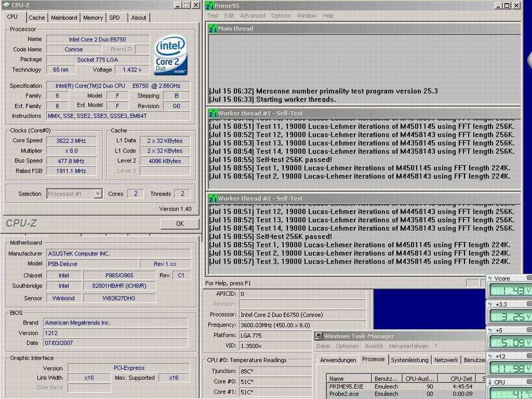Select the PRIME95.EXE process row
The width and height of the screenshot is (532, 399).
pos(406,386)
